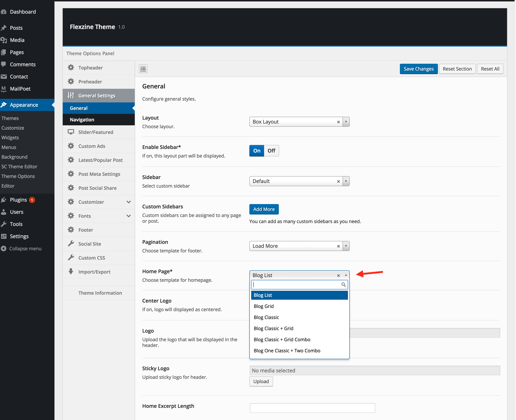Click the Custom Ads gear icon

71,146
